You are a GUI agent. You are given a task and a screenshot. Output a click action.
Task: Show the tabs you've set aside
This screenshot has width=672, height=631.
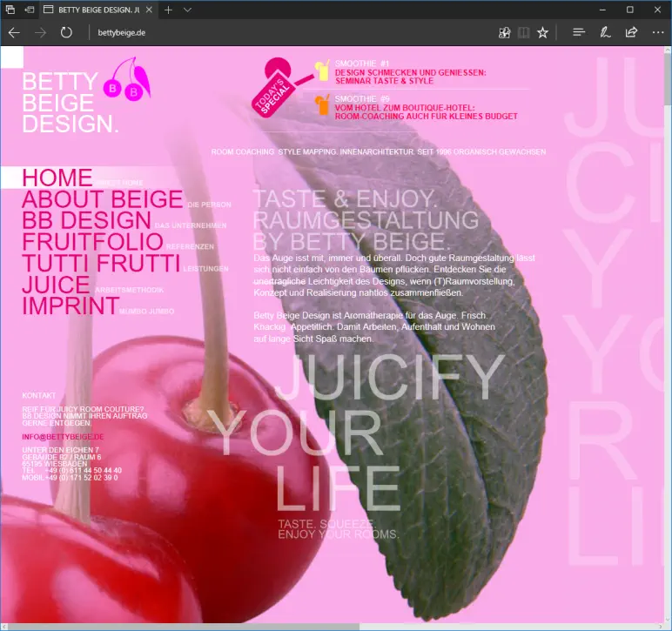pyautogui.click(x=10, y=10)
